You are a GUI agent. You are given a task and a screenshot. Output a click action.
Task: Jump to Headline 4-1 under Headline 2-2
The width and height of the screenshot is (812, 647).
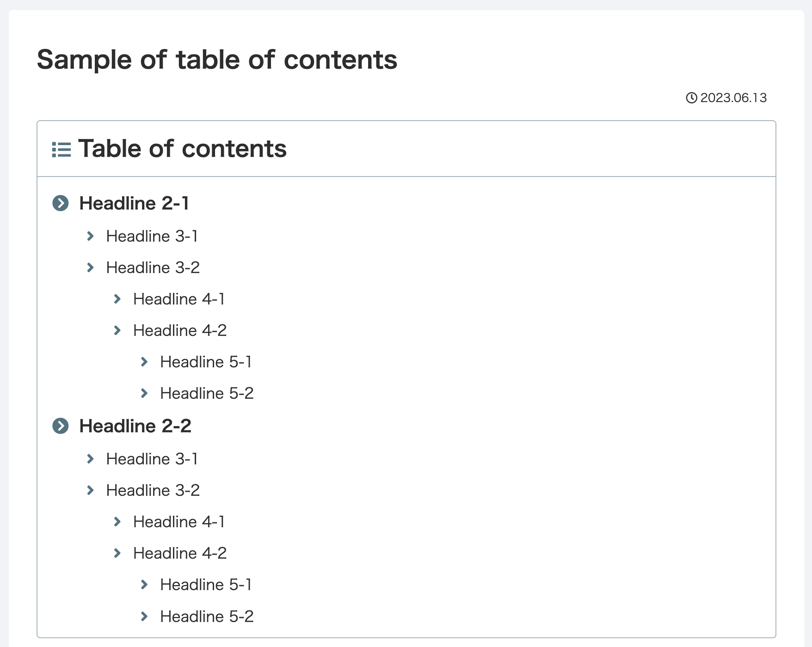click(x=179, y=522)
